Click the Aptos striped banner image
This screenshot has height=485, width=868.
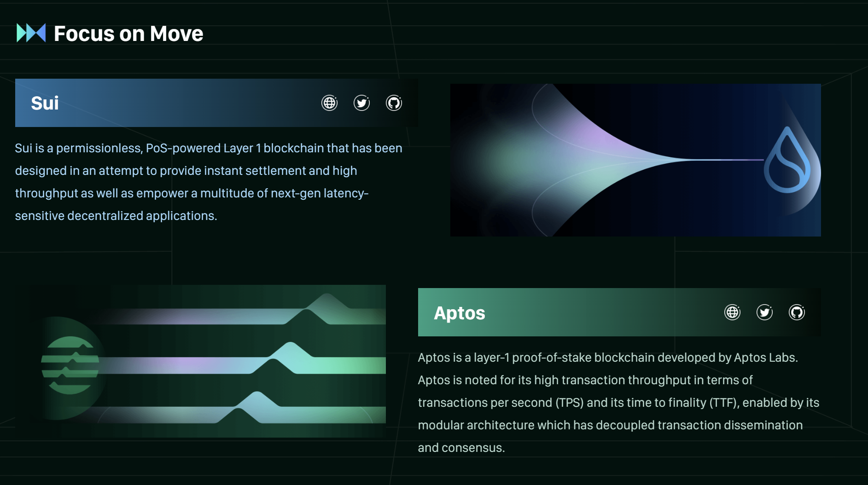201,361
